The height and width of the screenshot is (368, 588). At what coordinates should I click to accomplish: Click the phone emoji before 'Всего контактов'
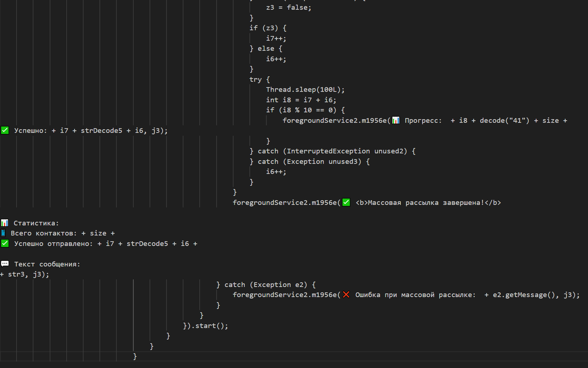3,233
